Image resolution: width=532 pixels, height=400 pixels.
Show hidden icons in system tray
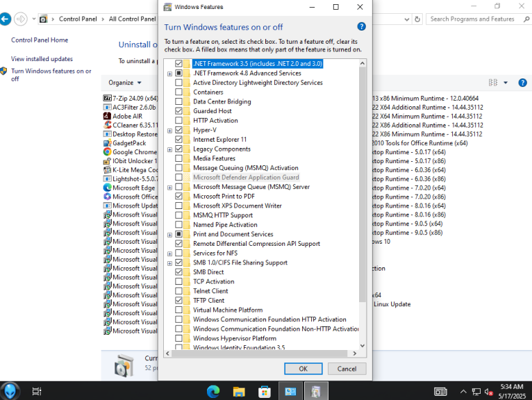click(x=463, y=392)
